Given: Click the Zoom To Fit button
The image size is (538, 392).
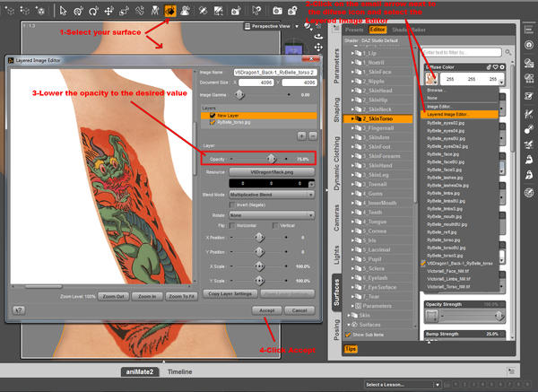Looking at the screenshot, I should coord(181,296).
